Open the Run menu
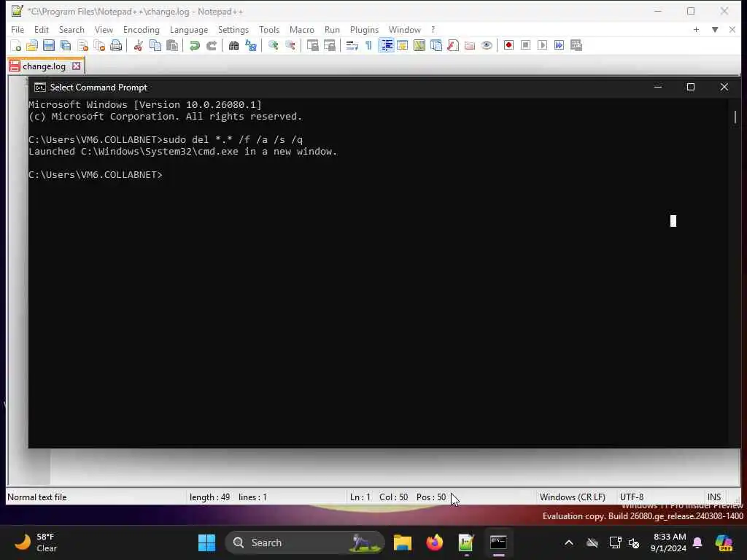The height and width of the screenshot is (560, 747). coord(332,29)
